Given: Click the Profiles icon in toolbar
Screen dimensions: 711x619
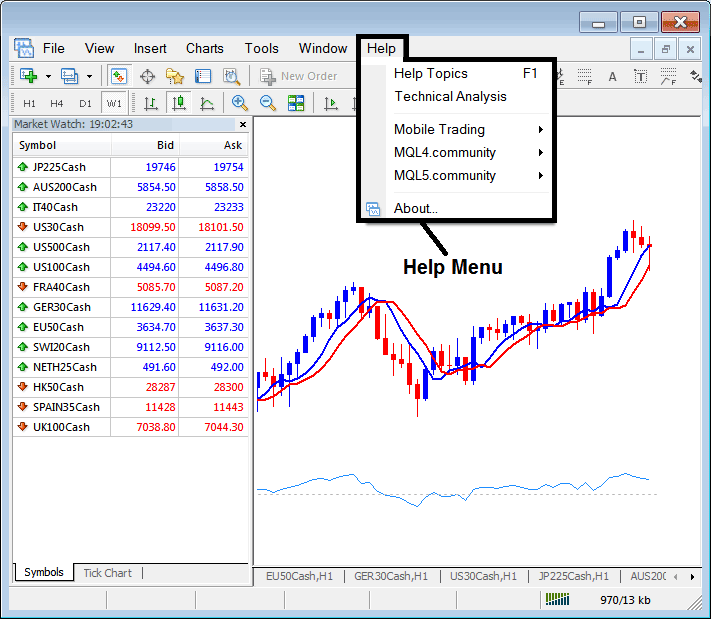Looking at the screenshot, I should pyautogui.click(x=69, y=76).
